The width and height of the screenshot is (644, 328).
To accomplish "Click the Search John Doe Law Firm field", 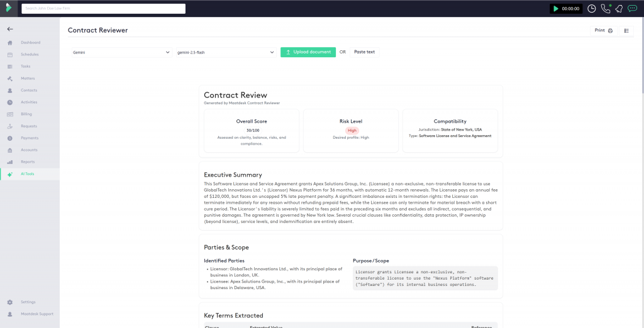I will (x=104, y=9).
